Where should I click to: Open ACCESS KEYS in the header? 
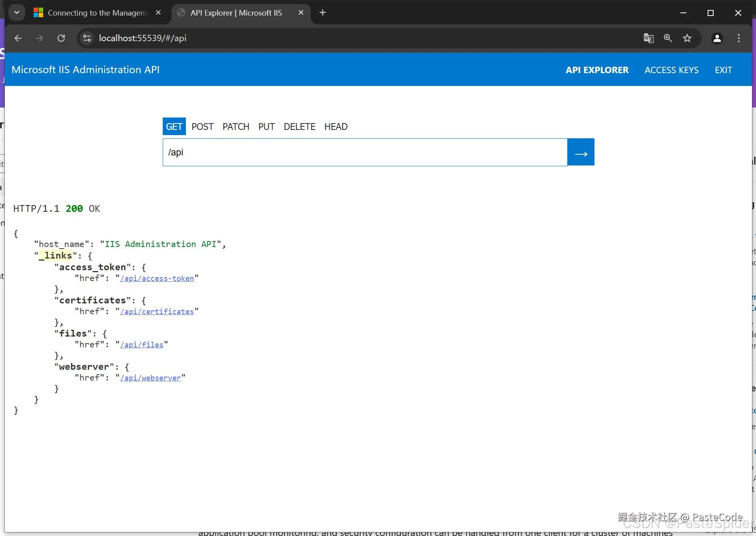click(x=672, y=70)
